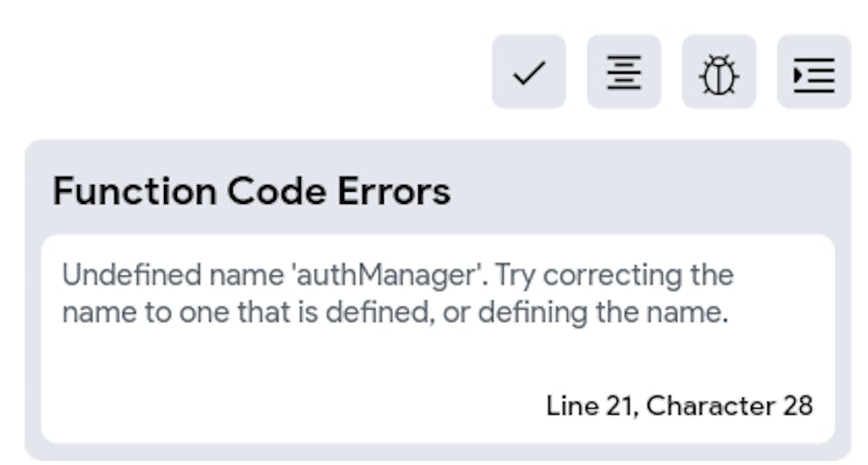Image resolution: width=868 pixels, height=465 pixels.
Task: Click 'Character 28' in the error location
Action: [730, 405]
